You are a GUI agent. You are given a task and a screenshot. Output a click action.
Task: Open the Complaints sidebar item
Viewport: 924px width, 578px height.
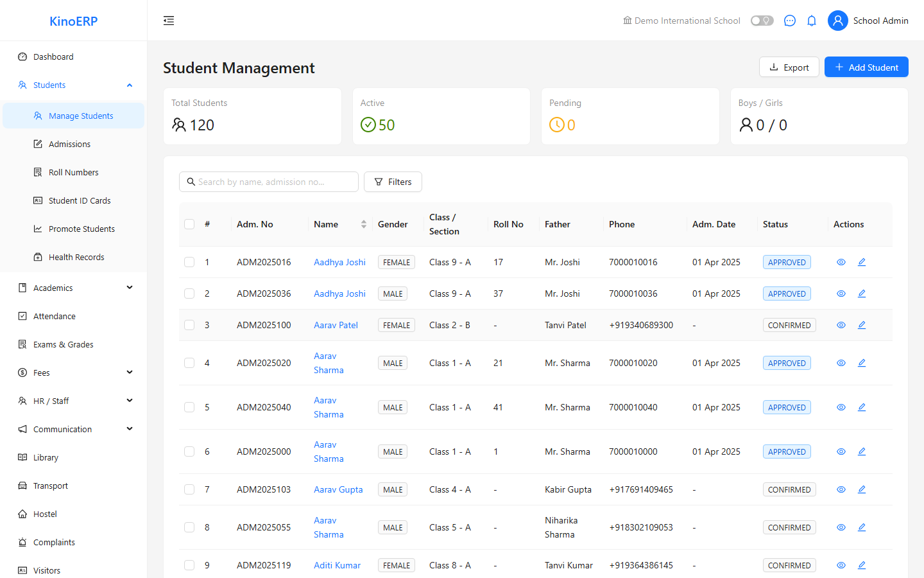click(73, 542)
